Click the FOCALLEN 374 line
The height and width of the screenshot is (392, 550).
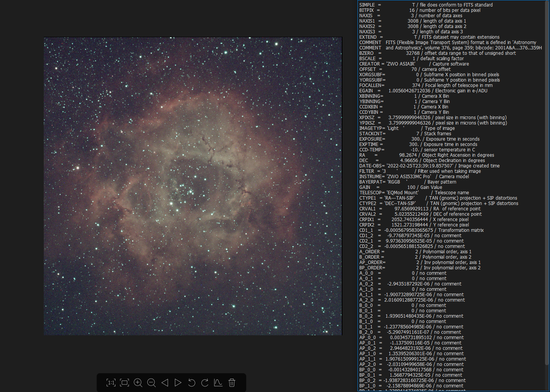(x=426, y=85)
